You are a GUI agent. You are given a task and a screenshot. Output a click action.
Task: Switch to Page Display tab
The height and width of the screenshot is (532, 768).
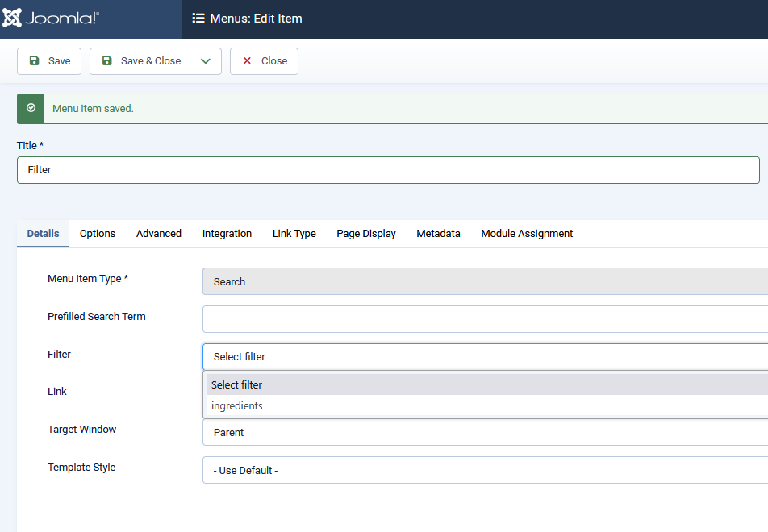(x=366, y=234)
